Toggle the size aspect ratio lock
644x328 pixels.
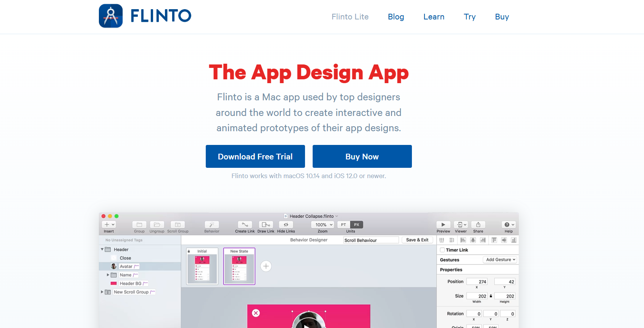(x=491, y=296)
